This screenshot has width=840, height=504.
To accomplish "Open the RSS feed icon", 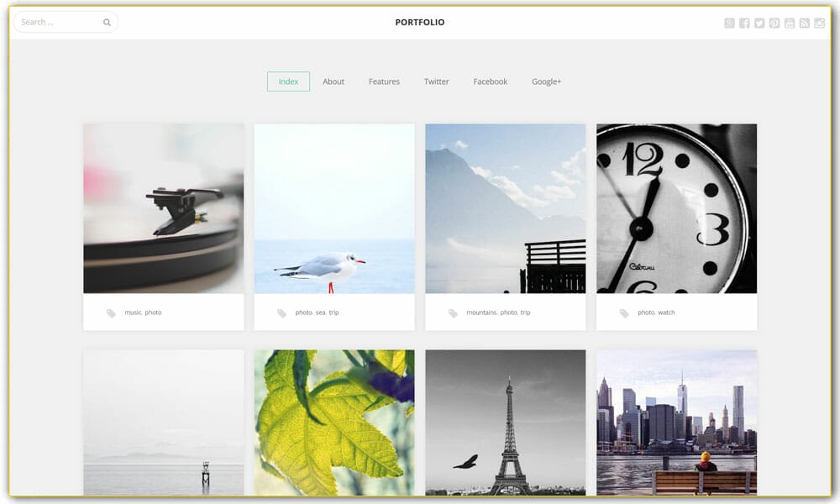I will 805,24.
